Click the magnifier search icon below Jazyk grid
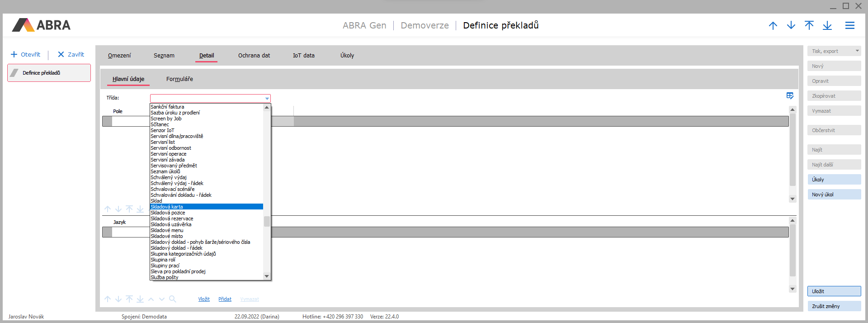 pos(172,299)
